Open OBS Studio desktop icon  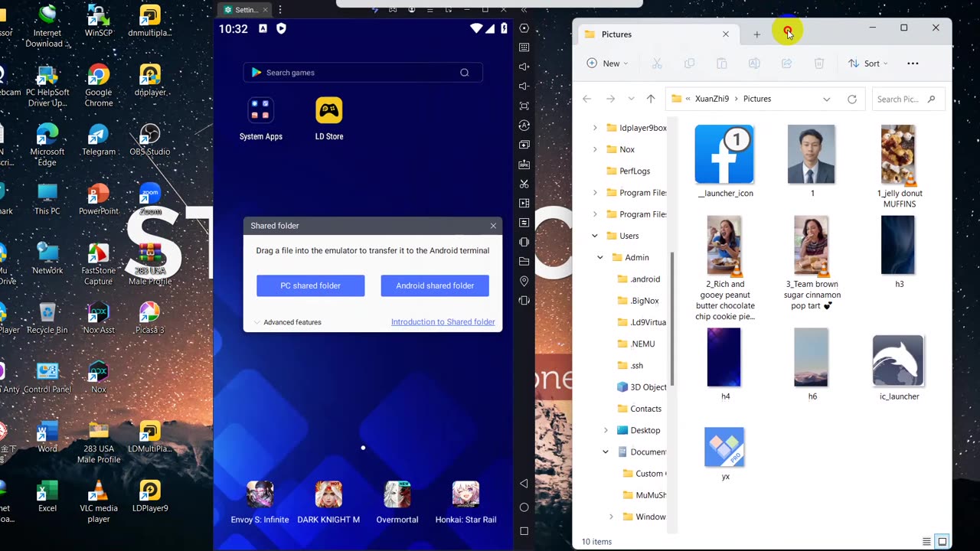coord(150,139)
